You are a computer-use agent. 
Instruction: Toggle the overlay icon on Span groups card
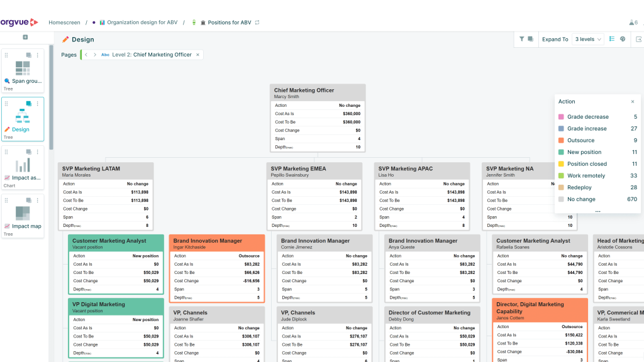pyautogui.click(x=28, y=55)
